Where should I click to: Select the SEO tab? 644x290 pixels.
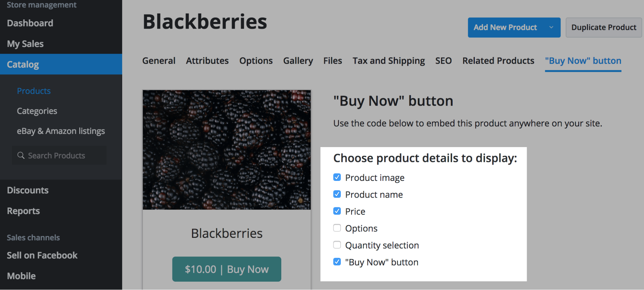click(443, 61)
